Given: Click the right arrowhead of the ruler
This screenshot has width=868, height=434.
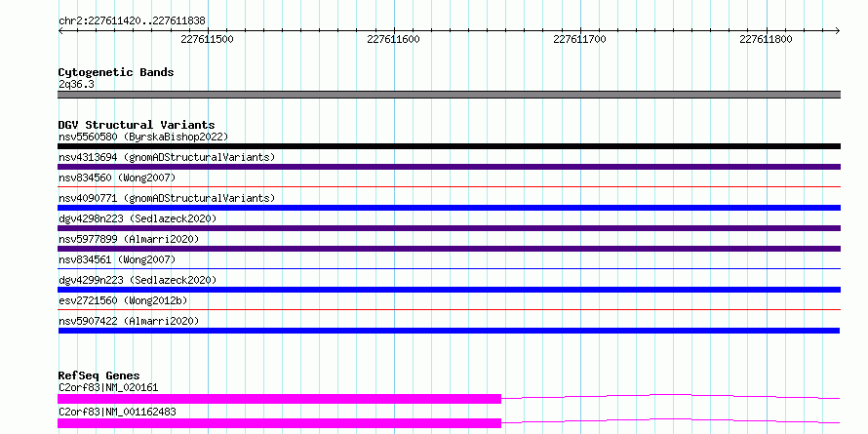Looking at the screenshot, I should (x=838, y=30).
